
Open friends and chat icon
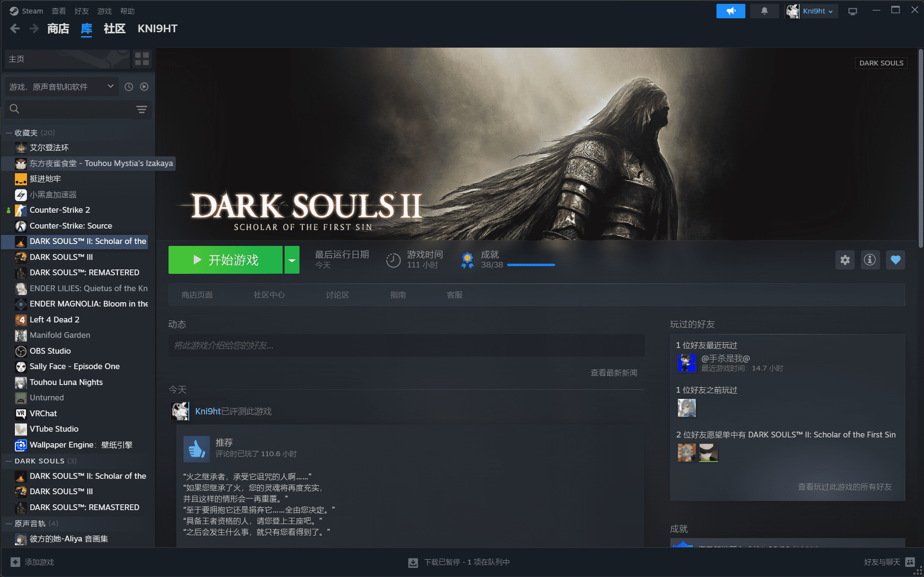coord(910,562)
